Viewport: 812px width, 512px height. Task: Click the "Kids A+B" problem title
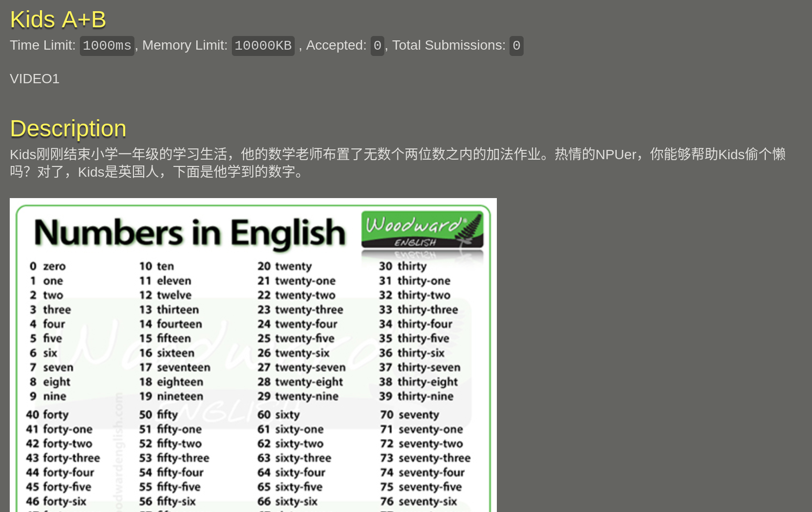58,20
